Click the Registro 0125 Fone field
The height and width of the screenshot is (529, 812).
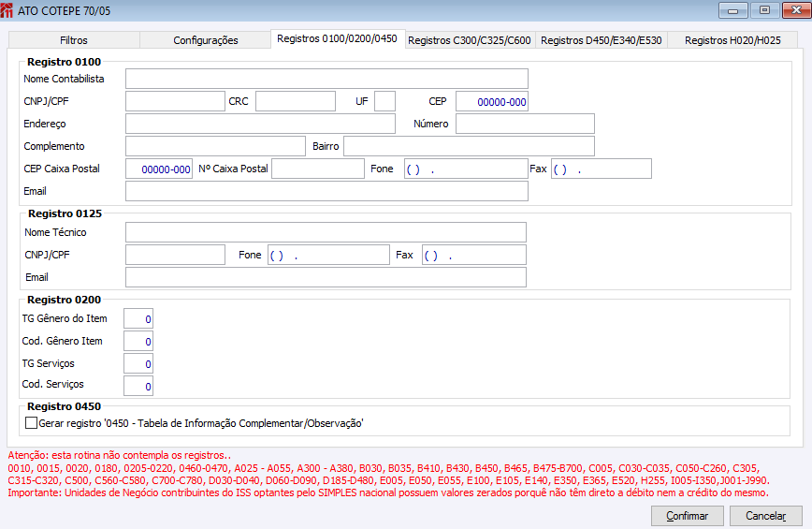[x=328, y=255]
